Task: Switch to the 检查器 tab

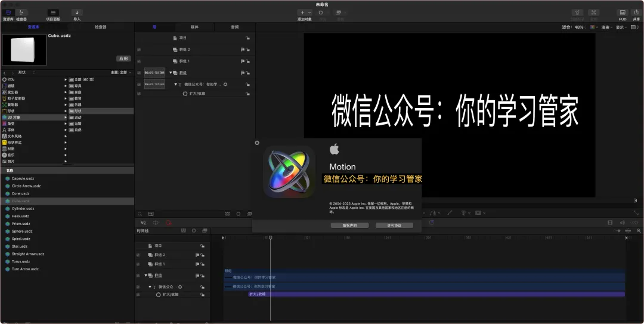Action: click(101, 27)
